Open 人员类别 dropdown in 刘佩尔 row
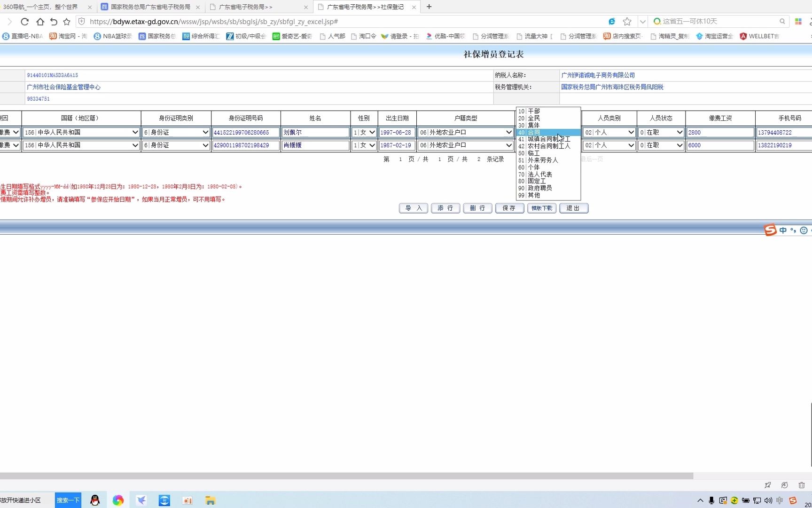 [609, 133]
